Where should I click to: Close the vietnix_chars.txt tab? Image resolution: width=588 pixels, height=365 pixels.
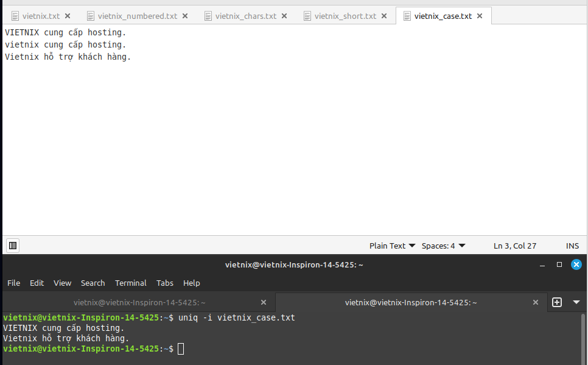coord(284,16)
